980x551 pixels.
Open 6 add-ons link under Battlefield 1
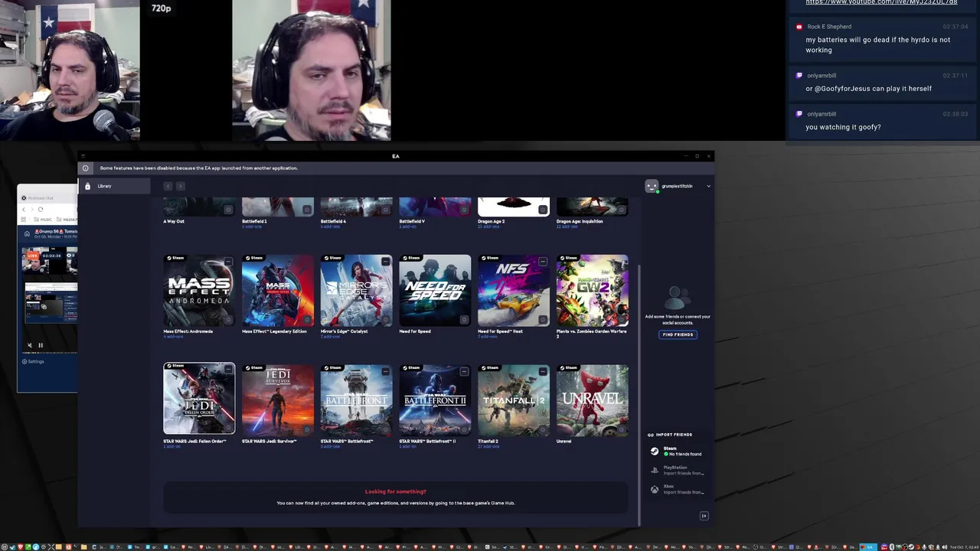tap(252, 227)
